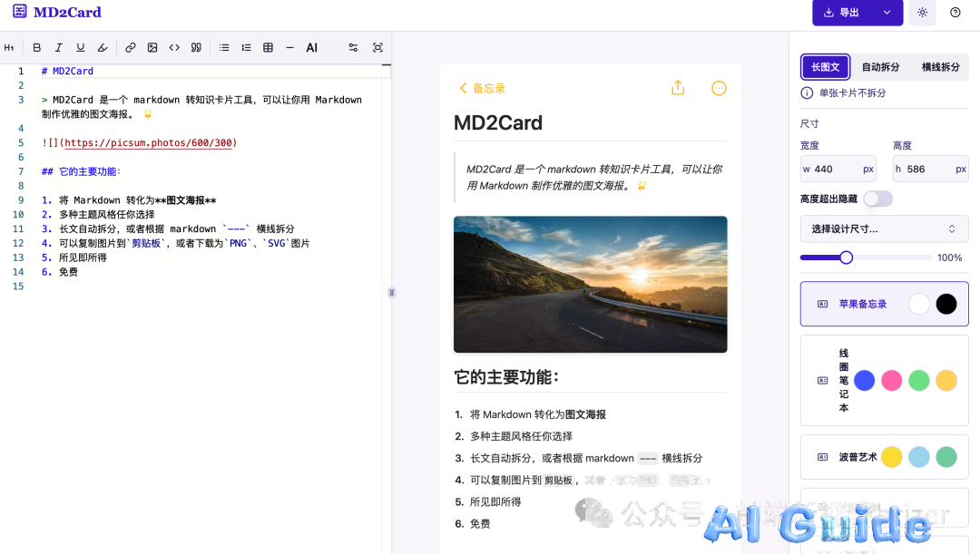Choose pink swatch for 线圈笔记本
Image resolution: width=980 pixels, height=554 pixels.
pyautogui.click(x=892, y=381)
